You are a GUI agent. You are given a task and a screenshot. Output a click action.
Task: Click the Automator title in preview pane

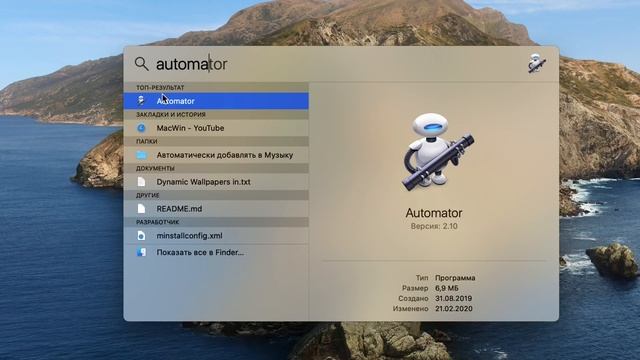[x=434, y=213]
